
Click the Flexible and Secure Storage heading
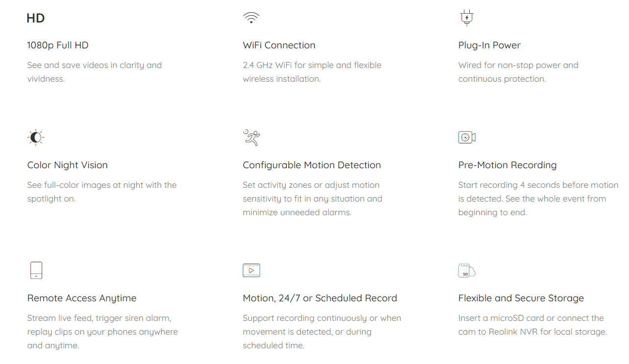point(521,298)
